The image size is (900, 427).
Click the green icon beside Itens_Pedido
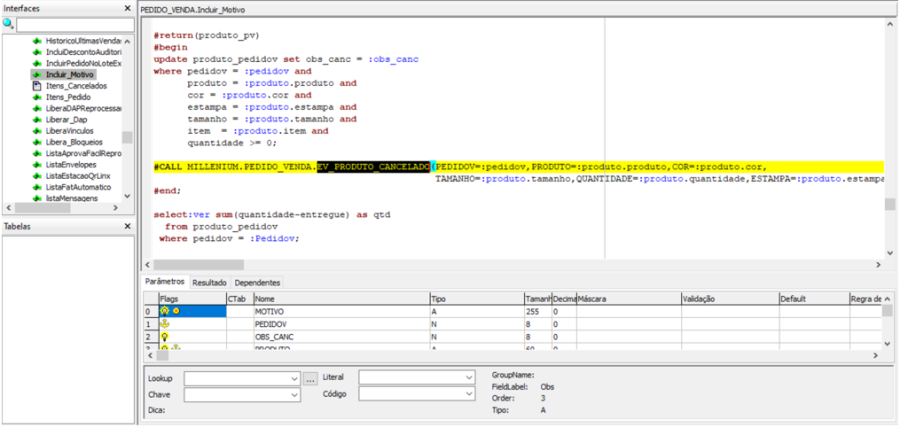37,97
